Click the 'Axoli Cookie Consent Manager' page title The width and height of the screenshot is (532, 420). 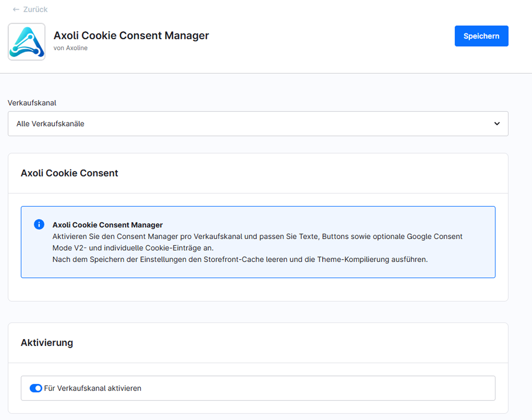(131, 35)
